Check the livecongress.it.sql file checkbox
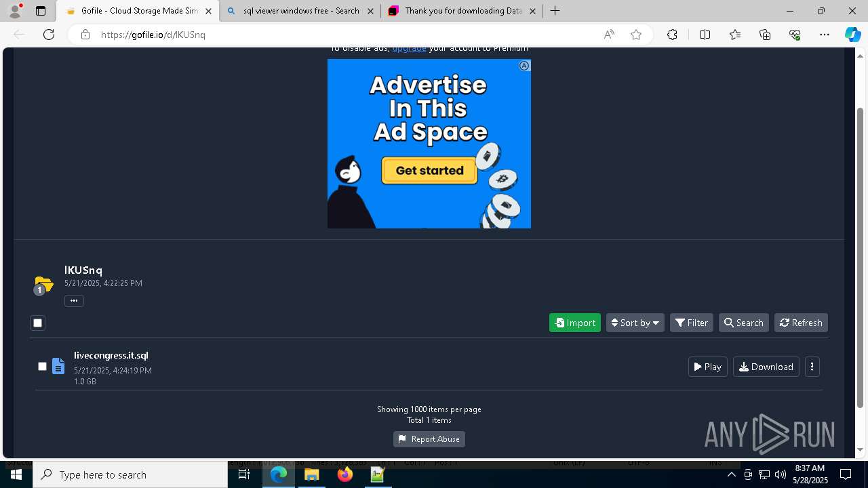The height and width of the screenshot is (488, 868). point(42,366)
